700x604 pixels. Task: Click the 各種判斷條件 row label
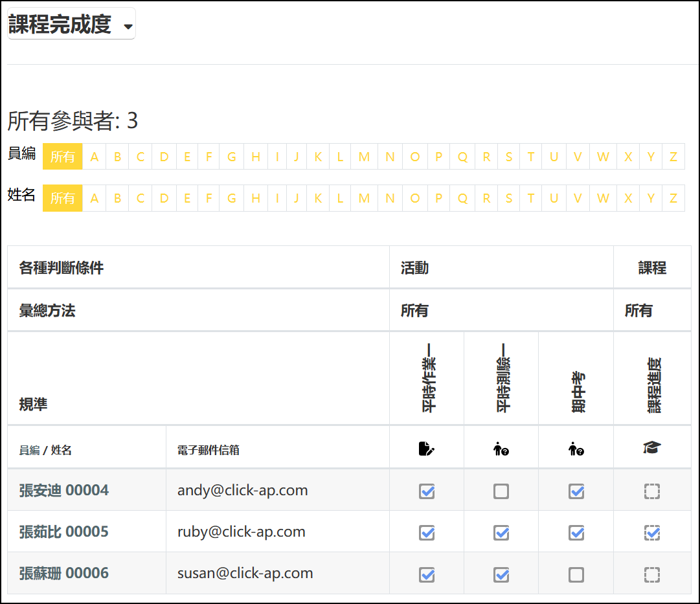[x=61, y=268]
